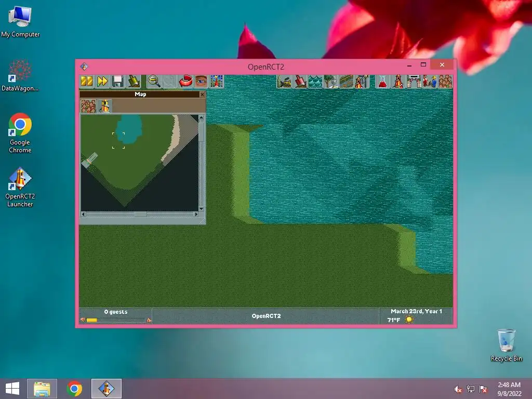Open the Windows Start button
The width and height of the screenshot is (532, 399).
click(12, 389)
